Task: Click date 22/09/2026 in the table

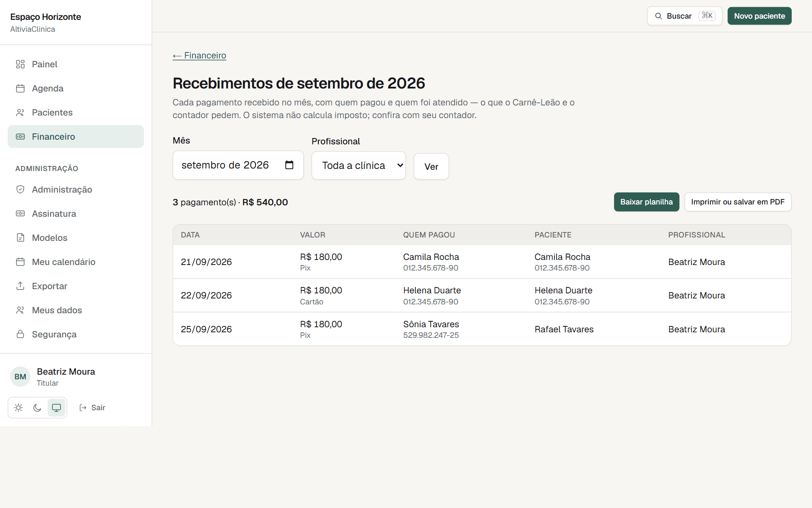Action: tap(206, 295)
